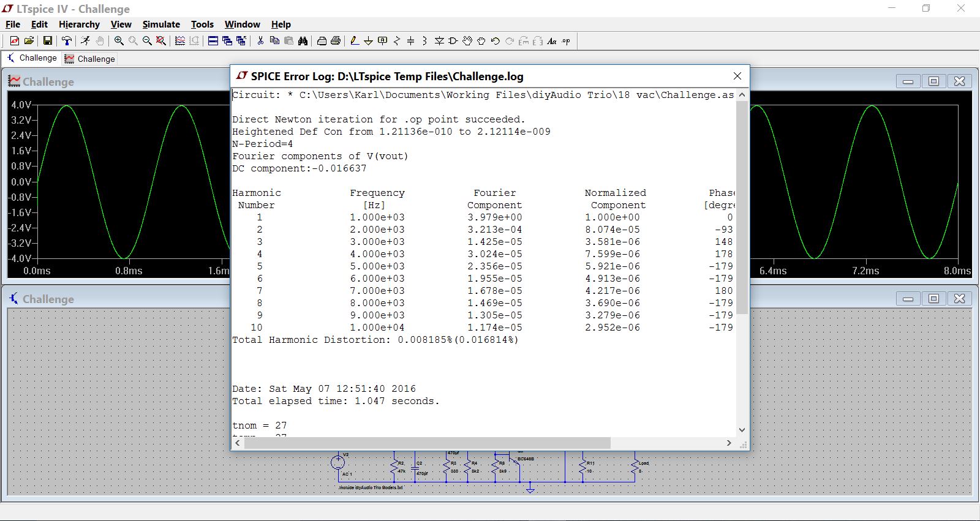Click the Close all windows toolbar icon

click(x=241, y=41)
